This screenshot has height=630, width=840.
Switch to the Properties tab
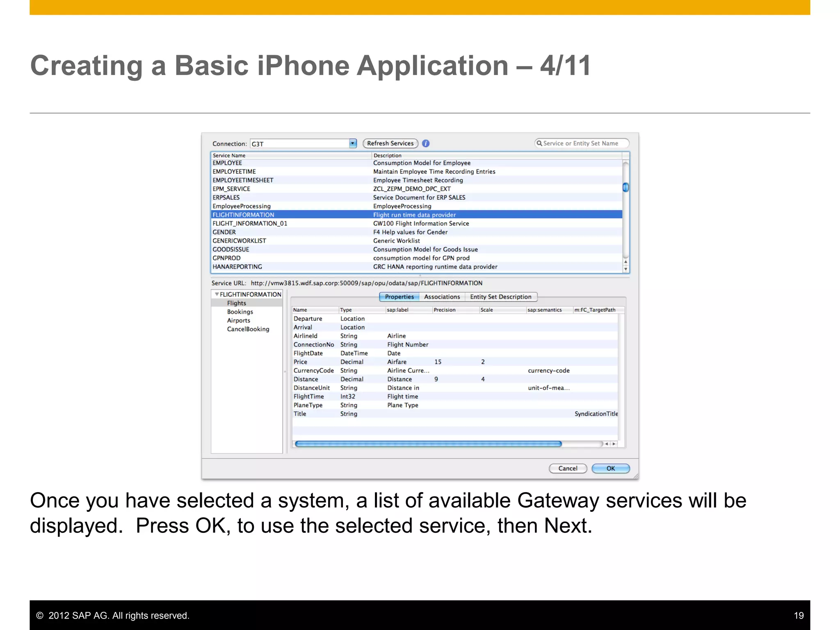coord(399,297)
